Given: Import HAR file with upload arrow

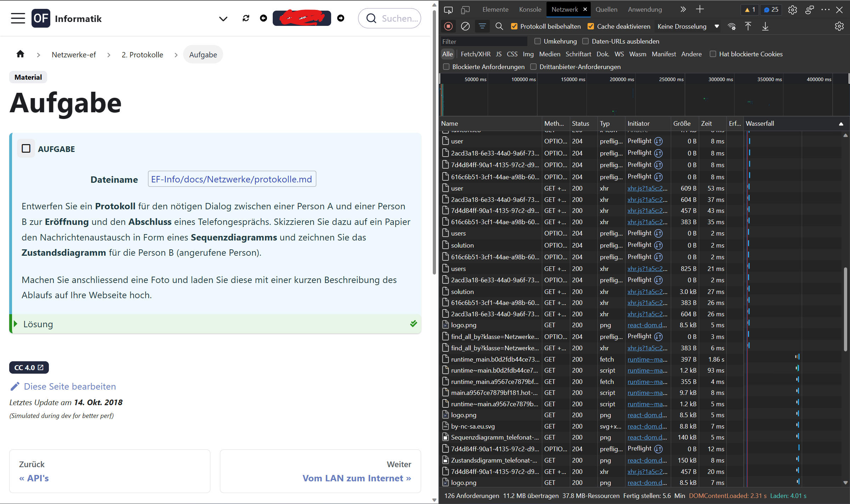Looking at the screenshot, I should tap(748, 26).
